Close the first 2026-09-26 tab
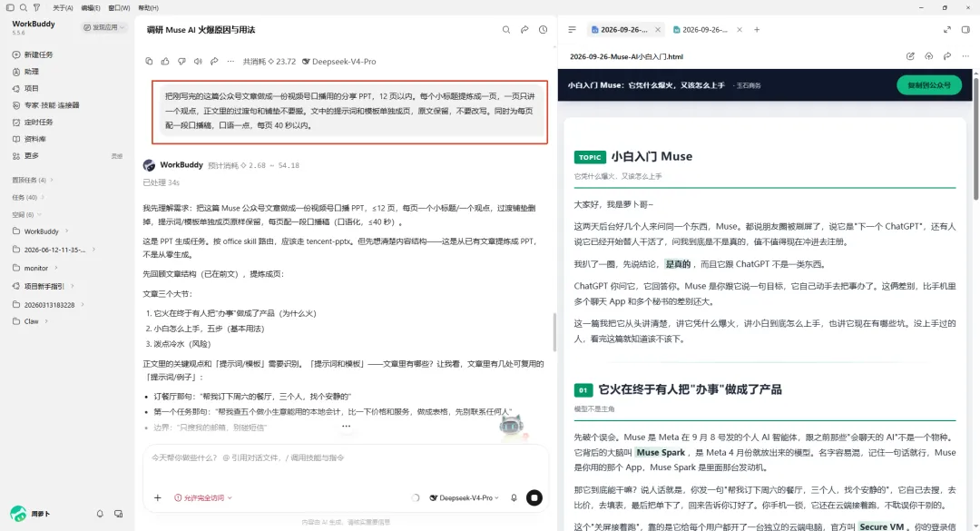Viewport: 980px width, 531px height. coord(658,29)
